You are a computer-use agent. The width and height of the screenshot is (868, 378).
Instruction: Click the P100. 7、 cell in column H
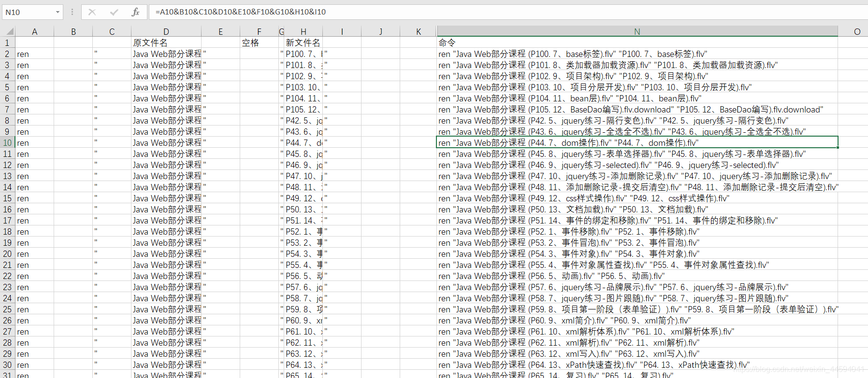[304, 54]
